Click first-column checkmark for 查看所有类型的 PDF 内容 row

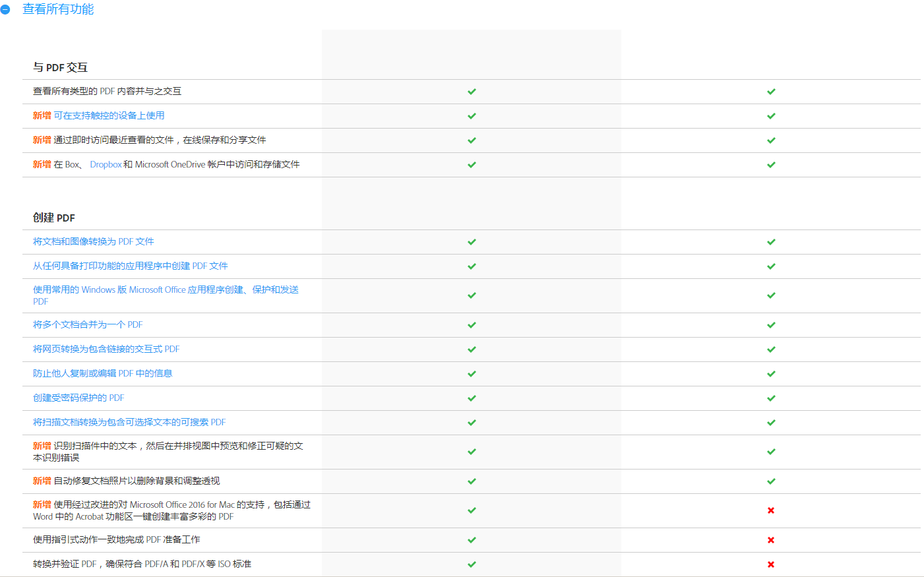pos(472,92)
